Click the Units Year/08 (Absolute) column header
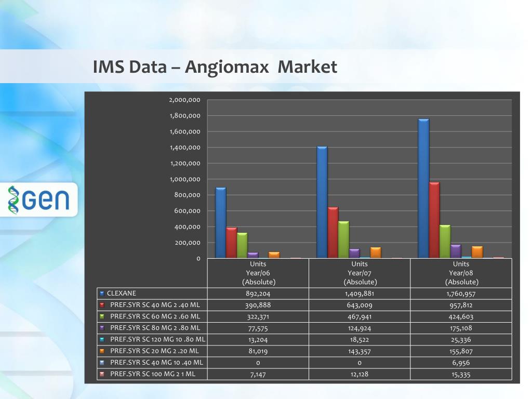The height and width of the screenshot is (399, 532). pyautogui.click(x=461, y=273)
